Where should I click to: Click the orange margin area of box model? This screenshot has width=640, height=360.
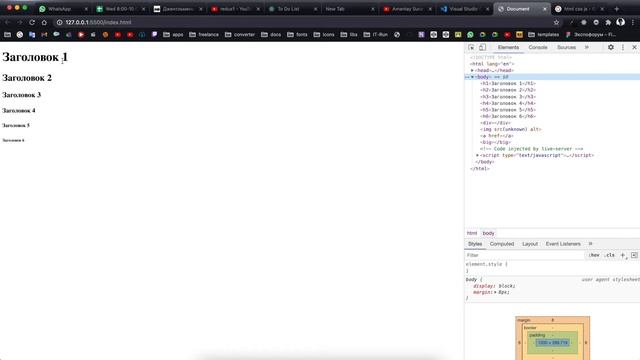pos(553,320)
